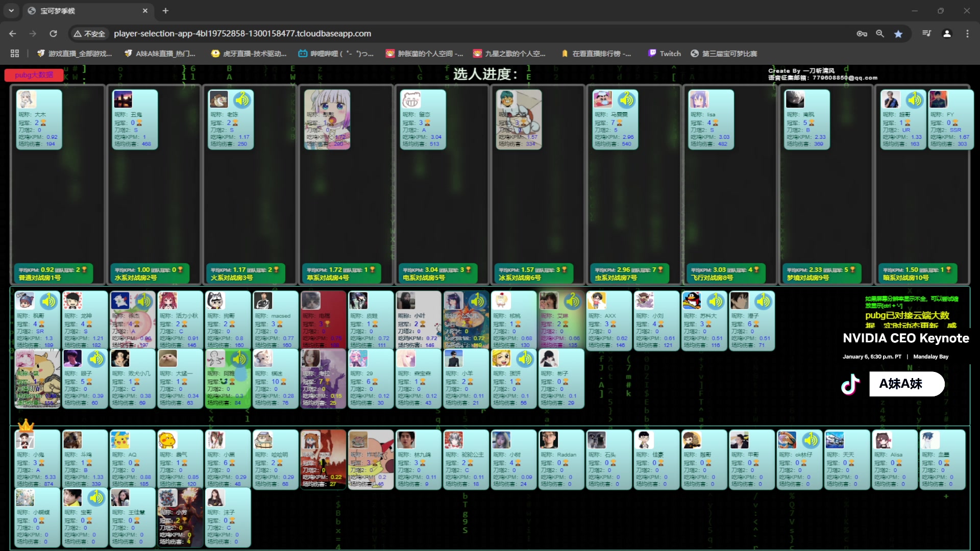Open the 九星之歌的个人空间 bookmark
Screen dimensions: 980x551
(509, 54)
